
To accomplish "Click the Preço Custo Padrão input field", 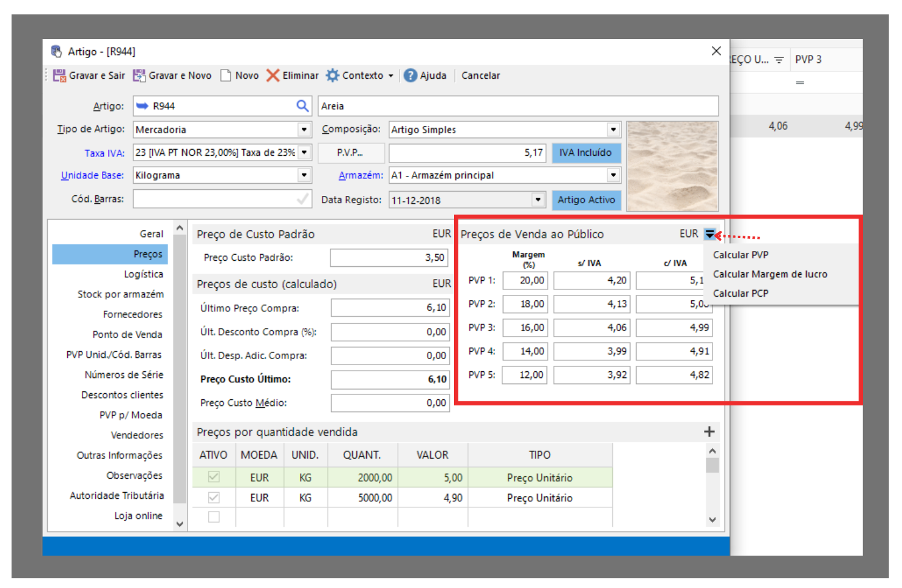I will 389,258.
